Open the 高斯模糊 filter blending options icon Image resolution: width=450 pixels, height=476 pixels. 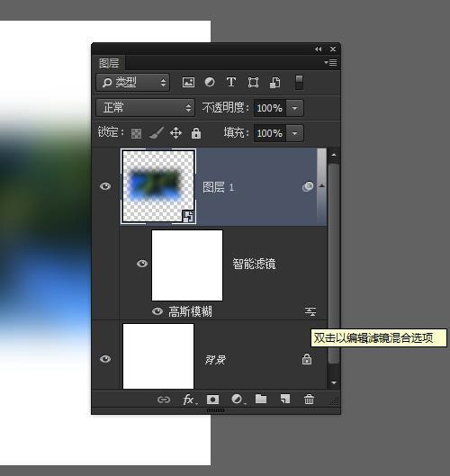click(310, 311)
